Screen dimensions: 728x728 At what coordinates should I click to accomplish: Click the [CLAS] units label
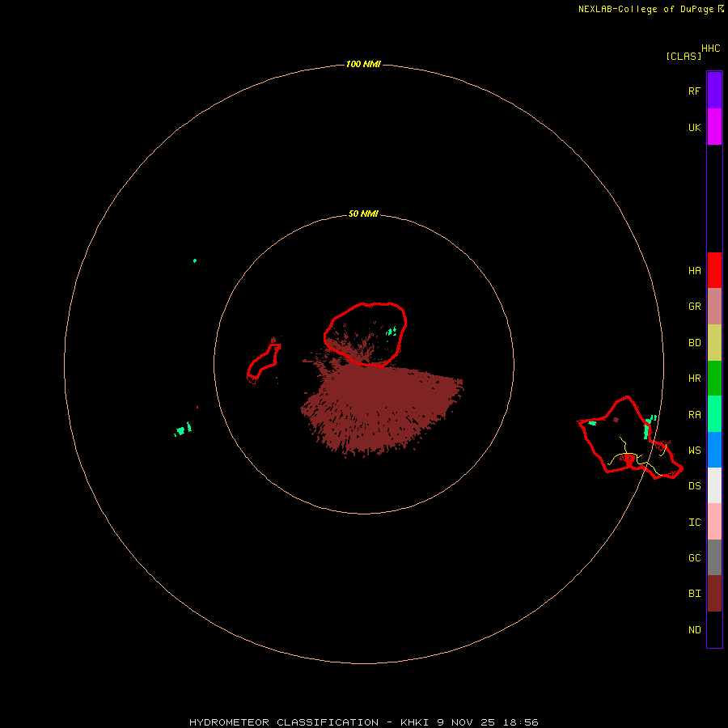pyautogui.click(x=684, y=56)
